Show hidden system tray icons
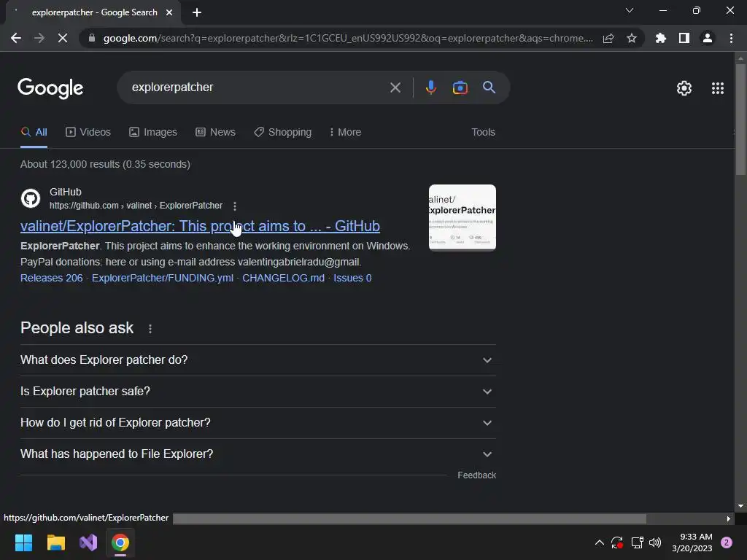This screenshot has width=747, height=560. 600,542
